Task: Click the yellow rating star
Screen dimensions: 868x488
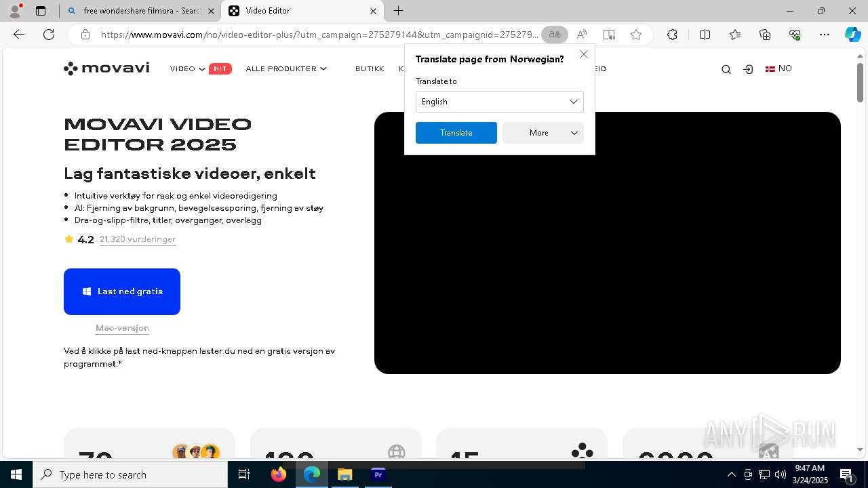Action: pos(69,239)
